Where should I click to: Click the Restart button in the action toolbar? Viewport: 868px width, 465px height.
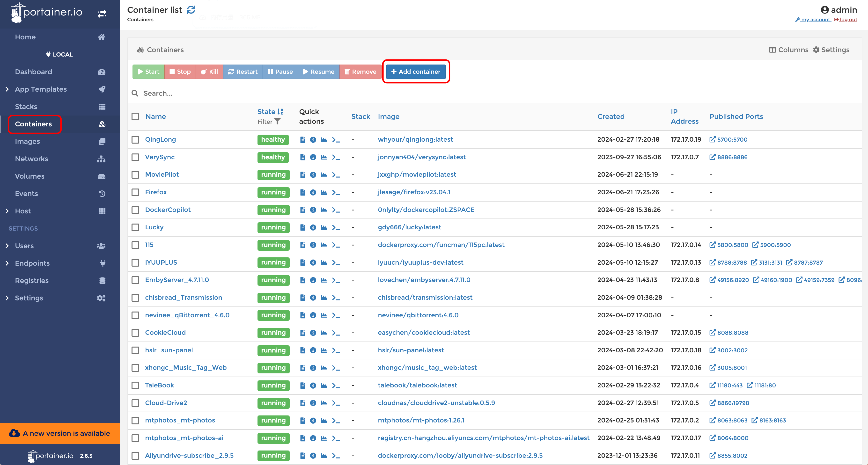[x=243, y=72]
